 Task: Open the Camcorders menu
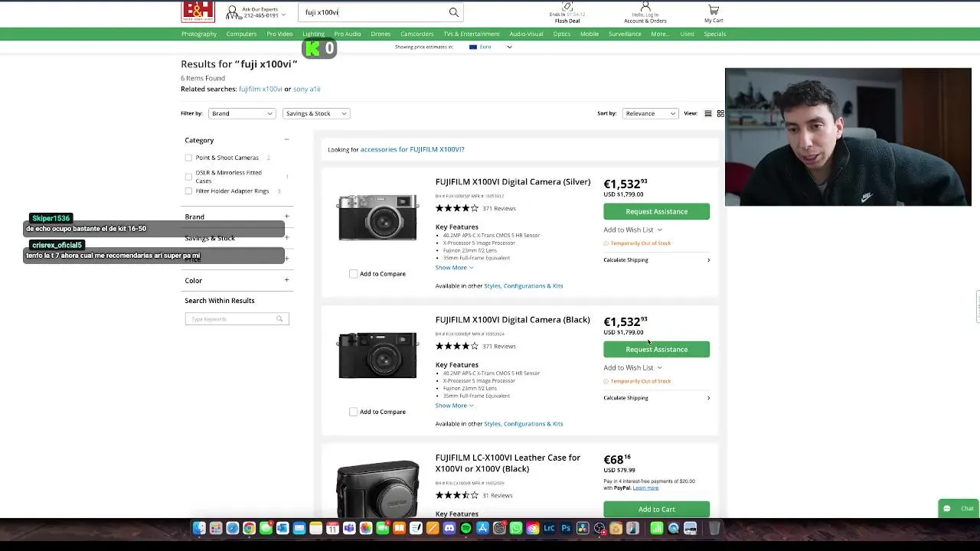(x=417, y=34)
